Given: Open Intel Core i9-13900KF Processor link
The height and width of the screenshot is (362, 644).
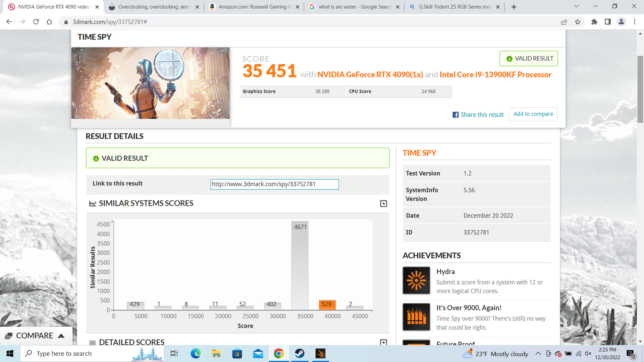Looking at the screenshot, I should [x=495, y=74].
